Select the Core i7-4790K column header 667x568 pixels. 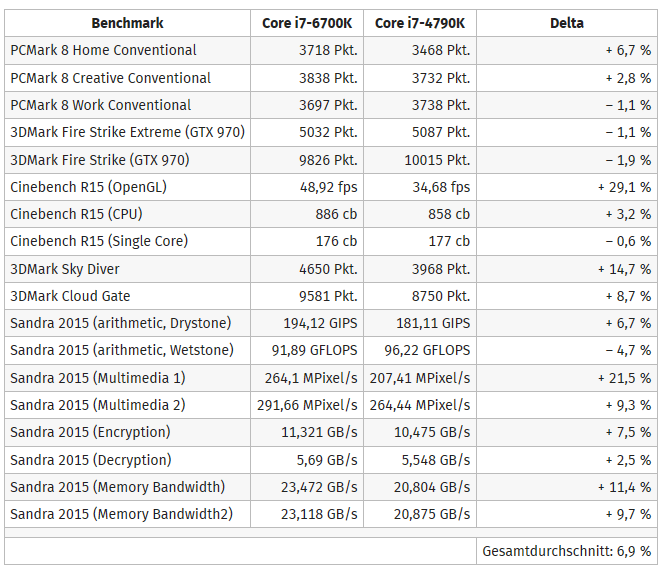420,23
